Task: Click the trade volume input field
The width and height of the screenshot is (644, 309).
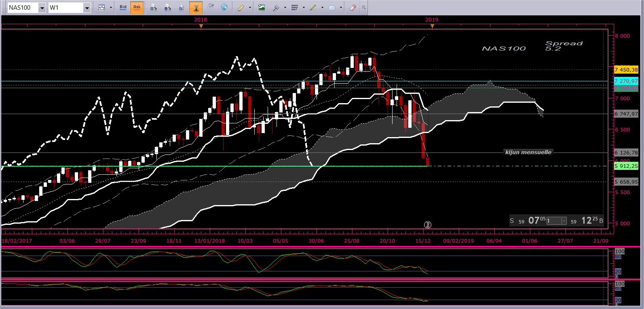Action: pyautogui.click(x=554, y=221)
